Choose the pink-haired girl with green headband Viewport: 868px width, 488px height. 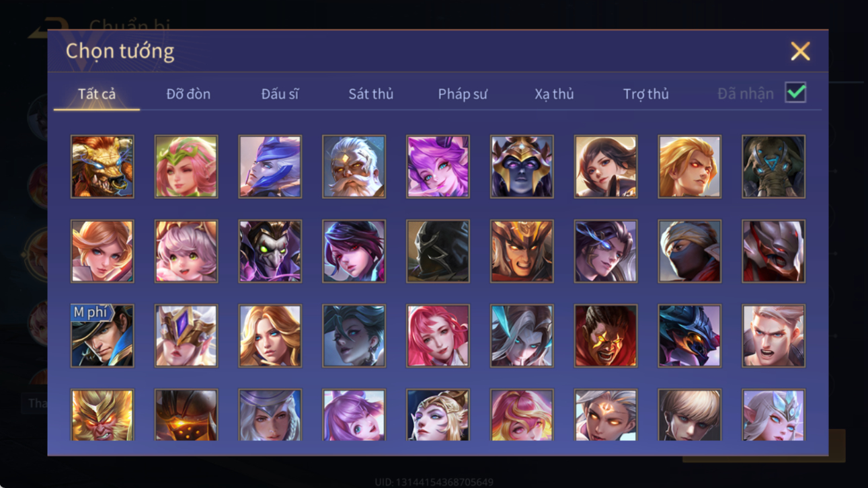click(186, 167)
